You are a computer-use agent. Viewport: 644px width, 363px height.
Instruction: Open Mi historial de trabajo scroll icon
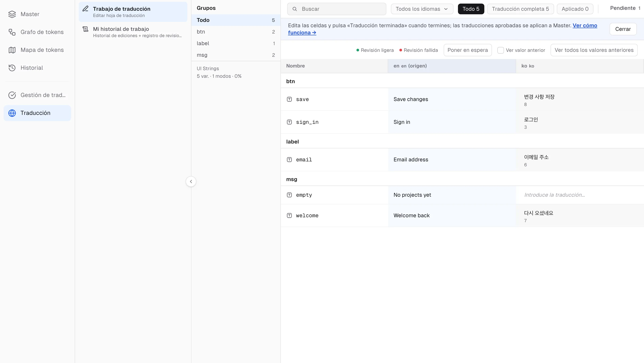[85, 29]
